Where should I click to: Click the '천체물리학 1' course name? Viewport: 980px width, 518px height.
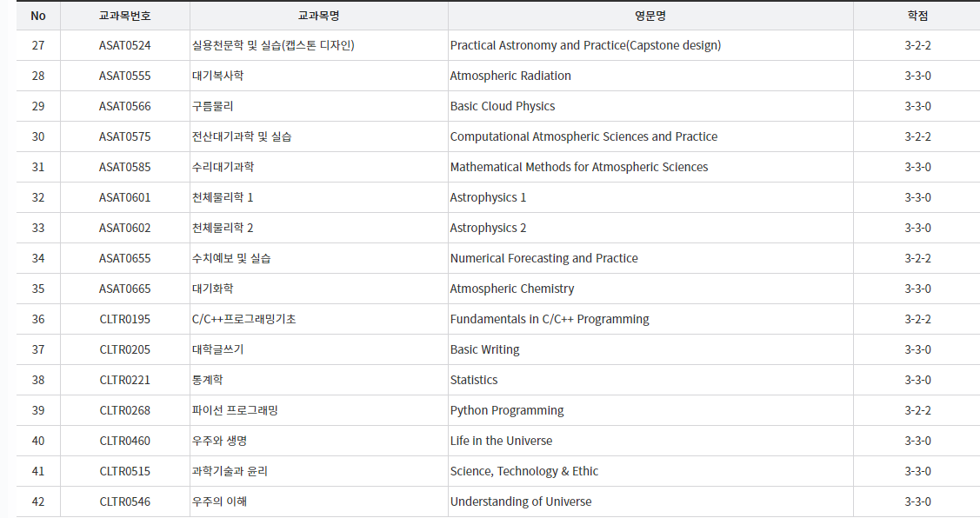pos(223,197)
